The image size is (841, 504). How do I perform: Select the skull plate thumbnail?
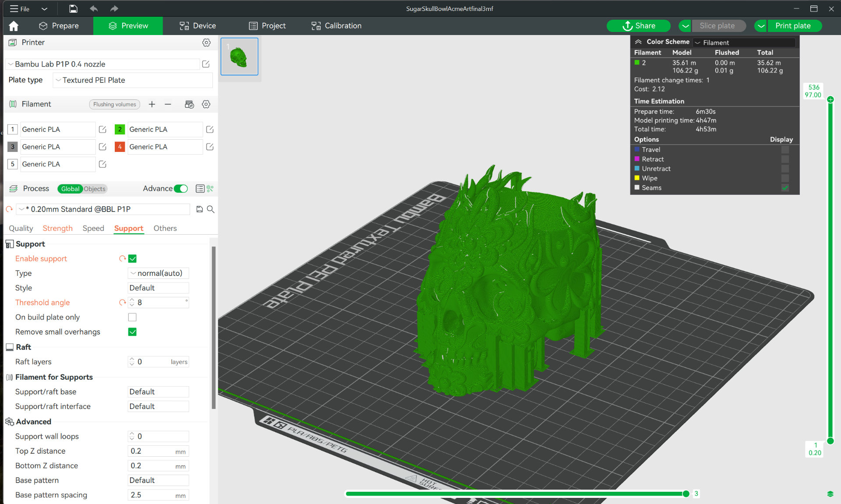[x=239, y=56]
